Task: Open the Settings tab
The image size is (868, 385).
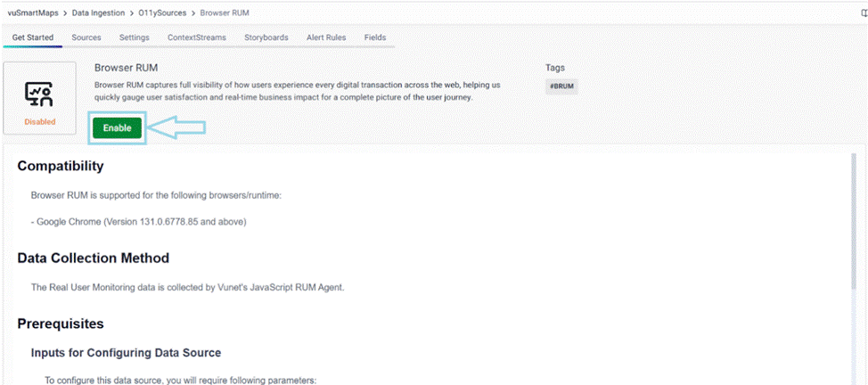Action: pos(134,37)
